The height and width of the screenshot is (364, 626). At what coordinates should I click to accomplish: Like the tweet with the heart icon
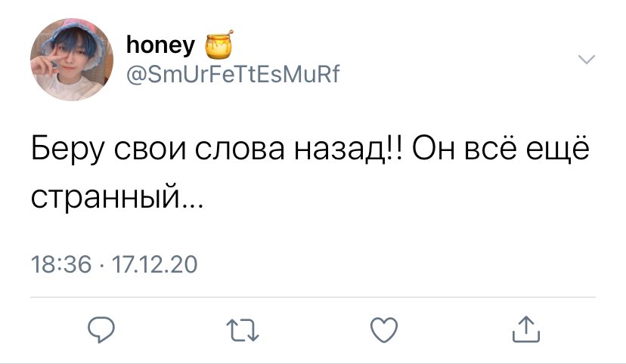coord(384,330)
